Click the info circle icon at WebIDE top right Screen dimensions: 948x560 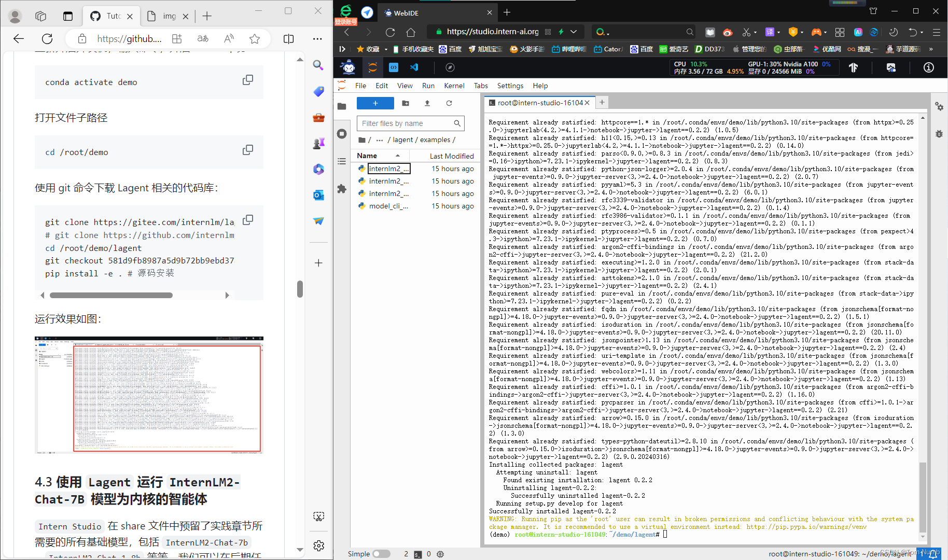[x=928, y=67]
